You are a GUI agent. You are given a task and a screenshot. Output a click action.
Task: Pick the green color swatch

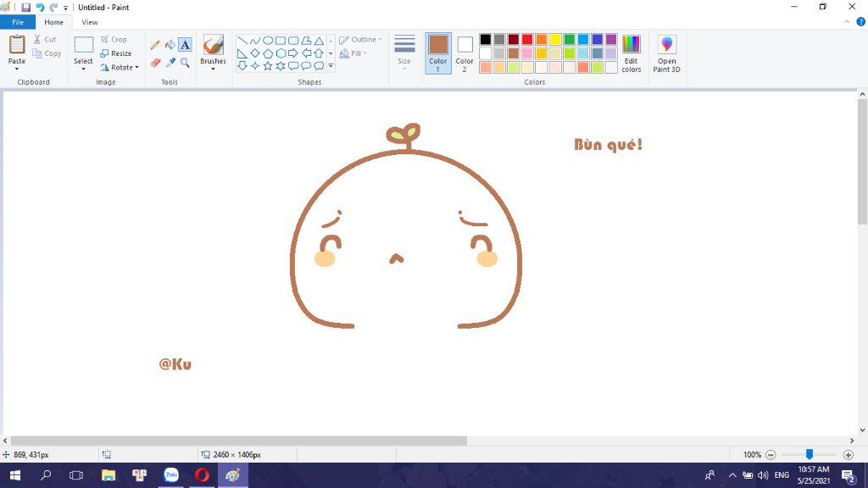[569, 39]
